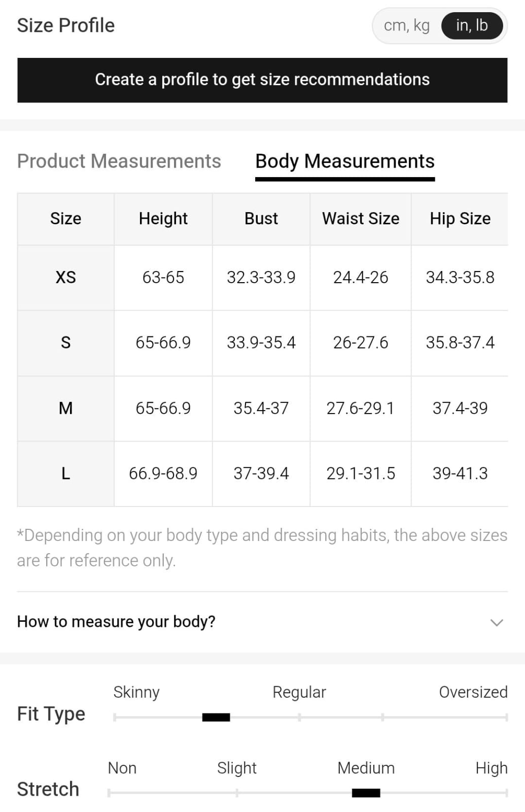The height and width of the screenshot is (812, 525).
Task: Click the Height column header
Action: (163, 219)
